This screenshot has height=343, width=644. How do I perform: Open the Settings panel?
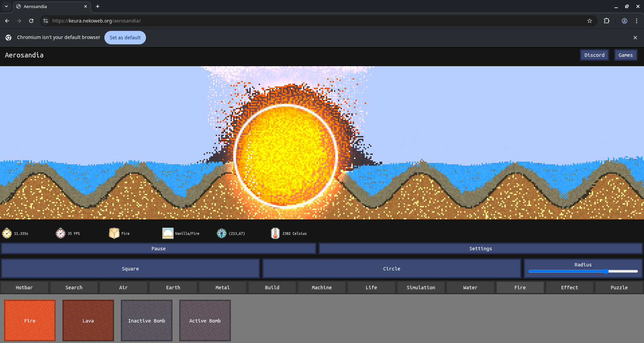click(x=481, y=249)
